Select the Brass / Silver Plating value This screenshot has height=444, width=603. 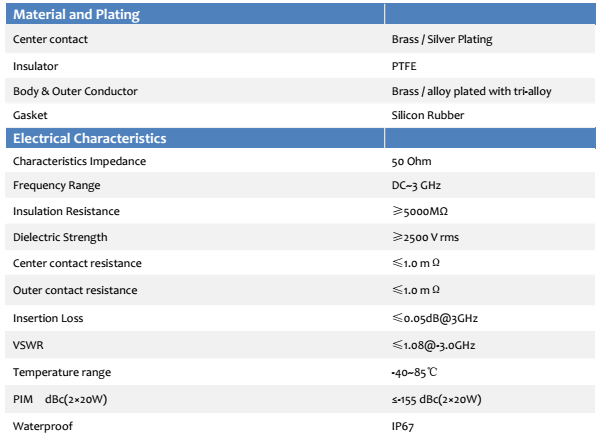pyautogui.click(x=442, y=39)
